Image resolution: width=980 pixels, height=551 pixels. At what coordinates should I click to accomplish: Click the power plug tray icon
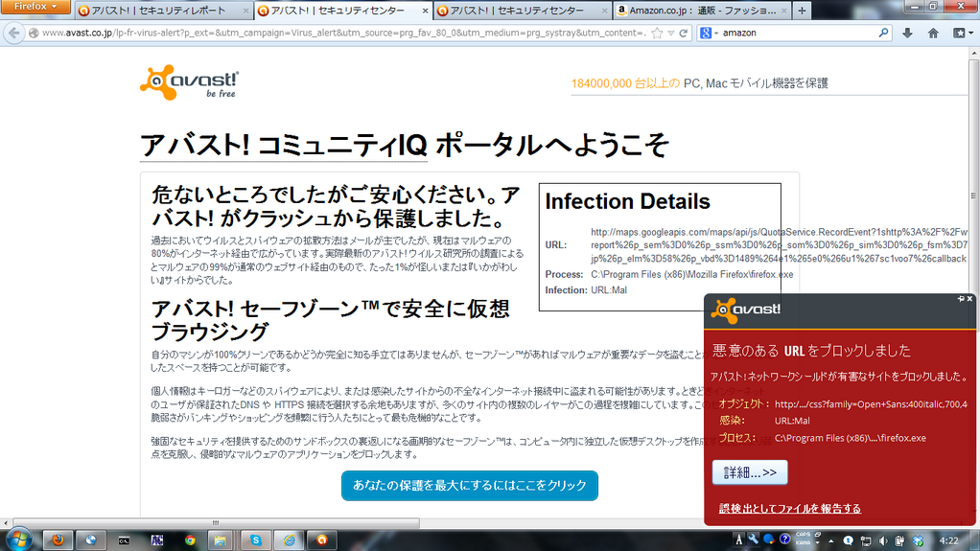[x=899, y=541]
